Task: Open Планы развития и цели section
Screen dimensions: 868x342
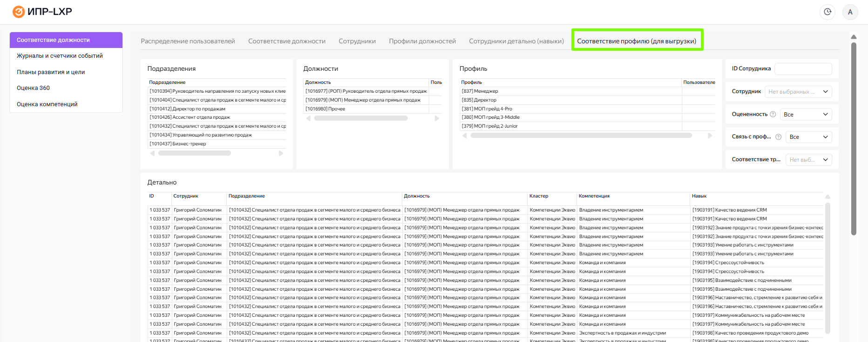Action: (51, 72)
